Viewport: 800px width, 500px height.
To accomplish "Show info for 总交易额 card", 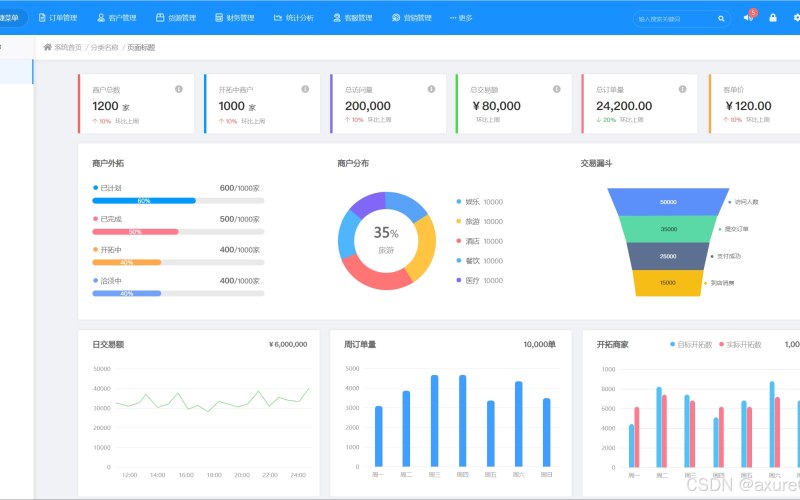I will [x=557, y=89].
